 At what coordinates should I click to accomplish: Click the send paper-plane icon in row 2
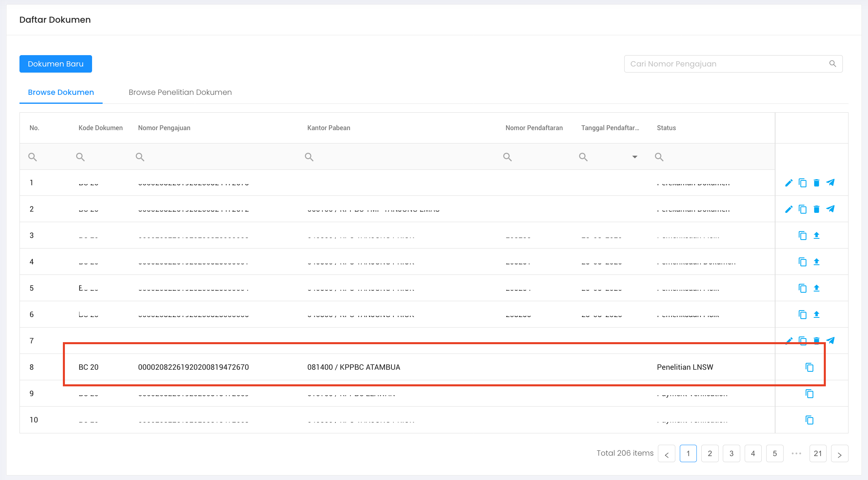830,209
